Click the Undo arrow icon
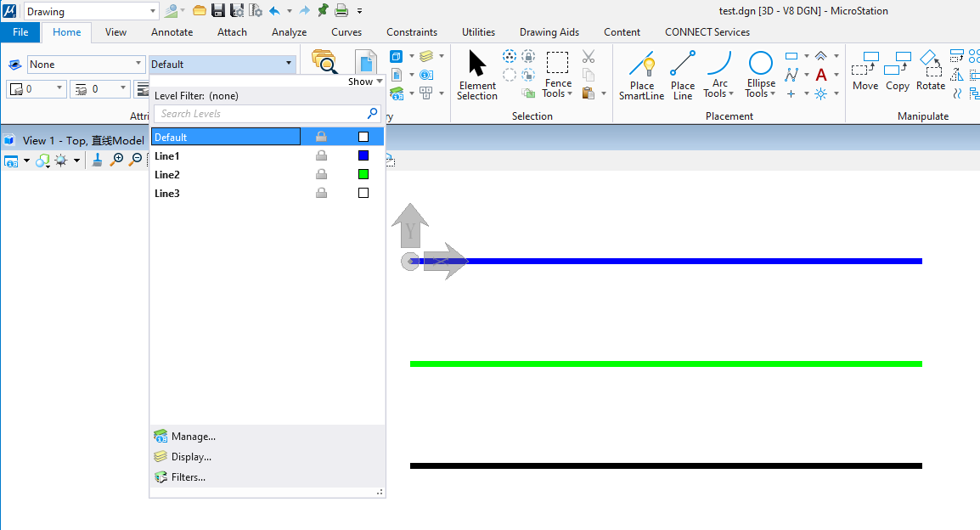This screenshot has height=530, width=980. click(274, 11)
